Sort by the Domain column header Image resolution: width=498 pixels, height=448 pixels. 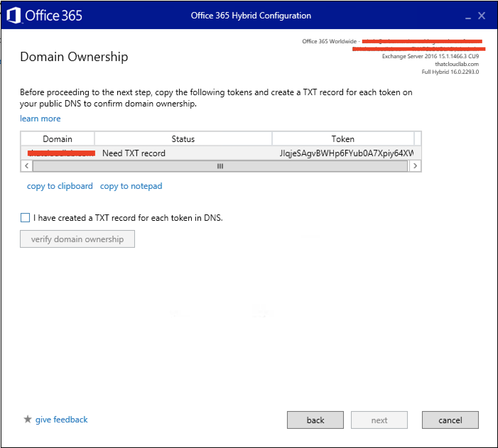coord(58,139)
